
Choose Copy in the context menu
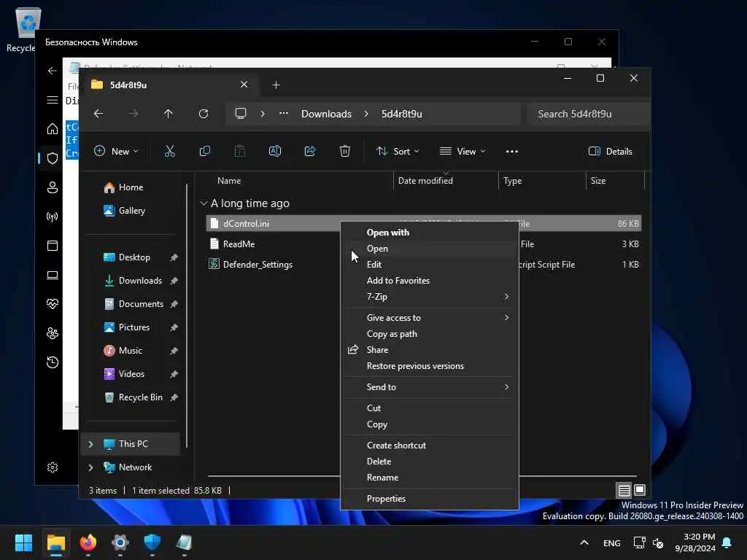point(430,424)
